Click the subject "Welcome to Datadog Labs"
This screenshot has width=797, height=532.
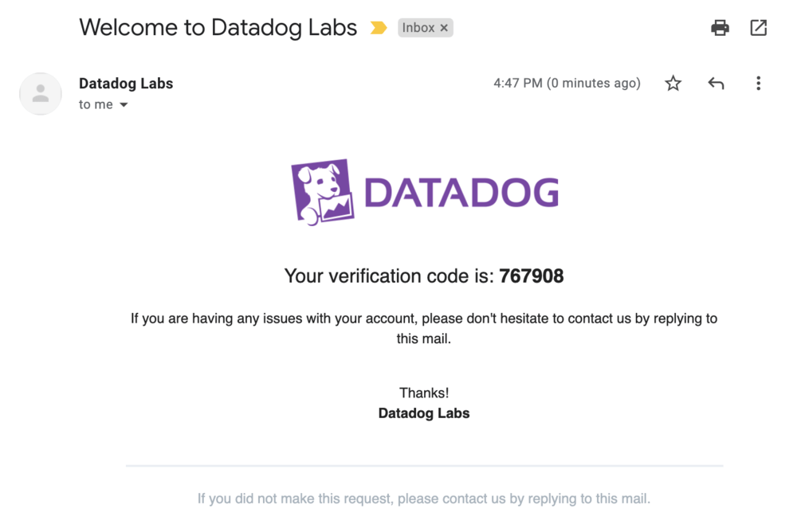pos(218,27)
